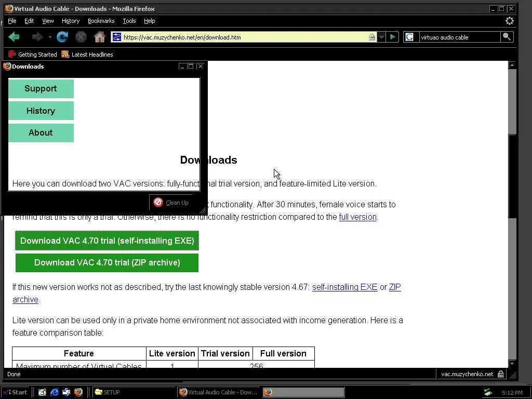532x399 pixels.
Task: Open the back/forward history dropdown arrow
Action: [50, 37]
